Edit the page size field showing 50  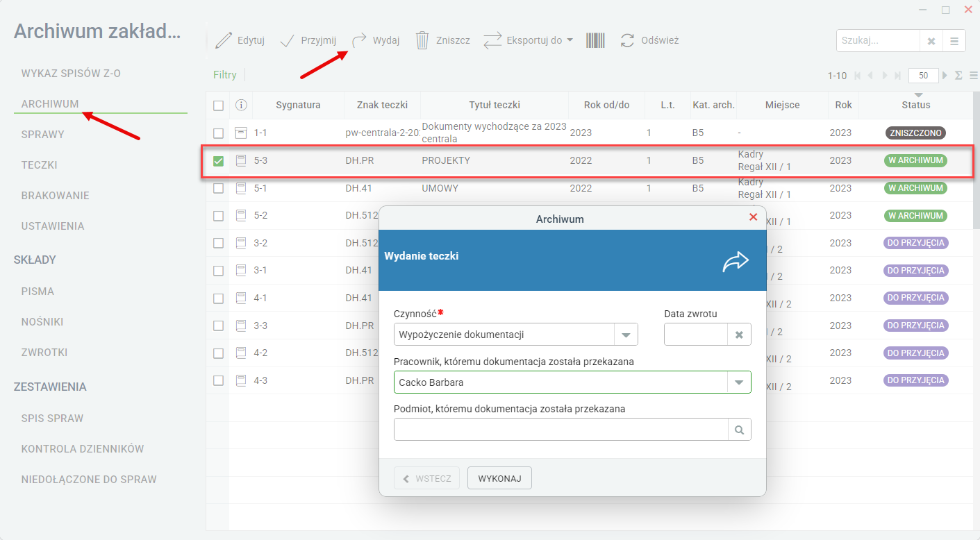pyautogui.click(x=923, y=76)
